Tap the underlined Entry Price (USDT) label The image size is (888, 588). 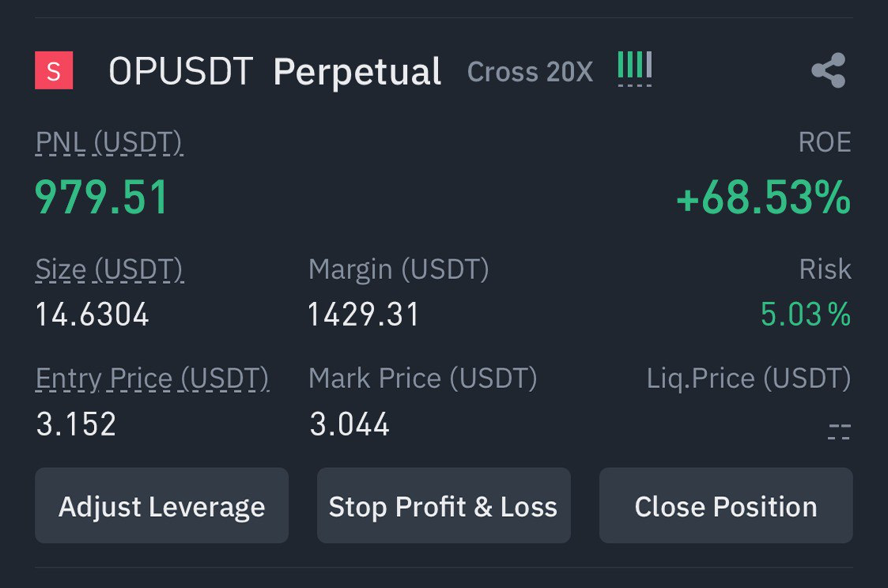coord(153,379)
